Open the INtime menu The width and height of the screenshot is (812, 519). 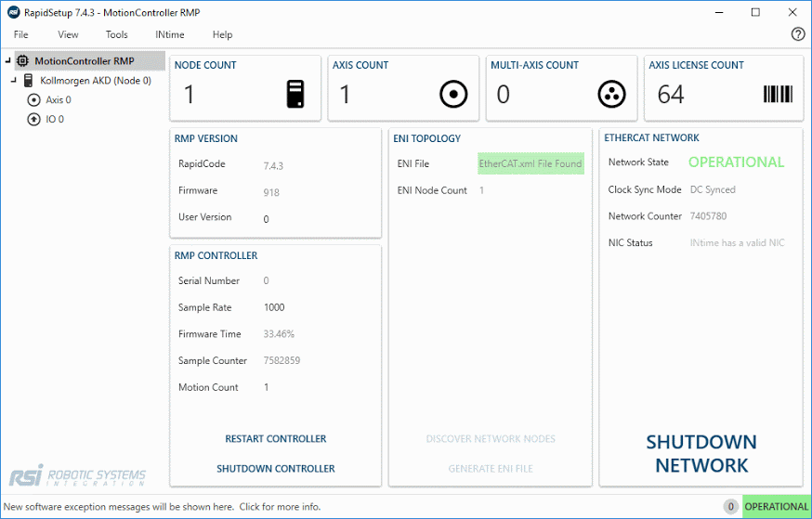[170, 34]
